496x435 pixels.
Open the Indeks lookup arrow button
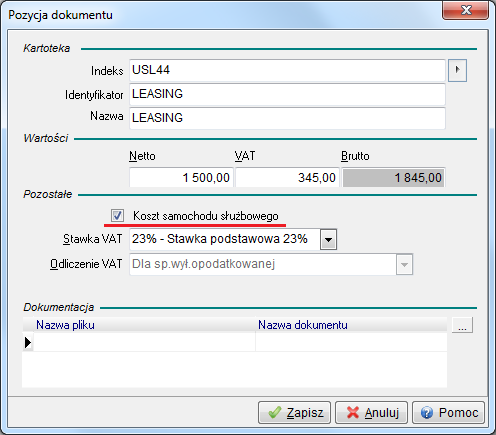(457, 70)
